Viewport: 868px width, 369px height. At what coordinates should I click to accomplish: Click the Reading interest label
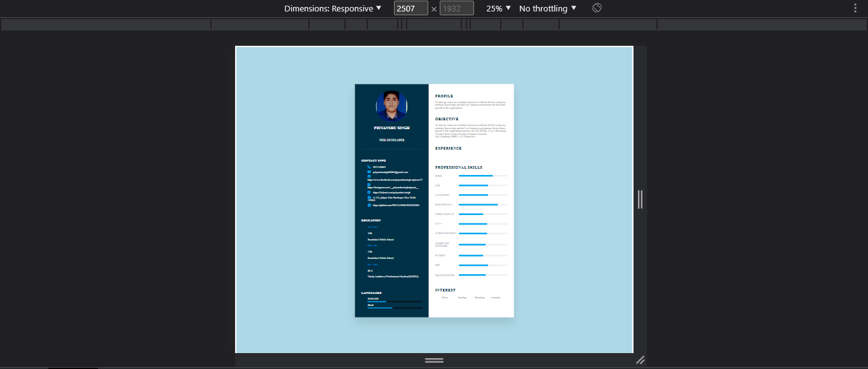tap(462, 297)
